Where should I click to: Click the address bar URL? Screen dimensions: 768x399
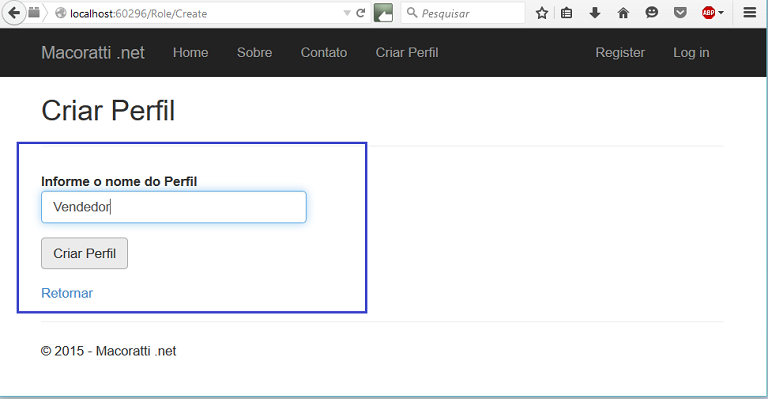(x=139, y=14)
